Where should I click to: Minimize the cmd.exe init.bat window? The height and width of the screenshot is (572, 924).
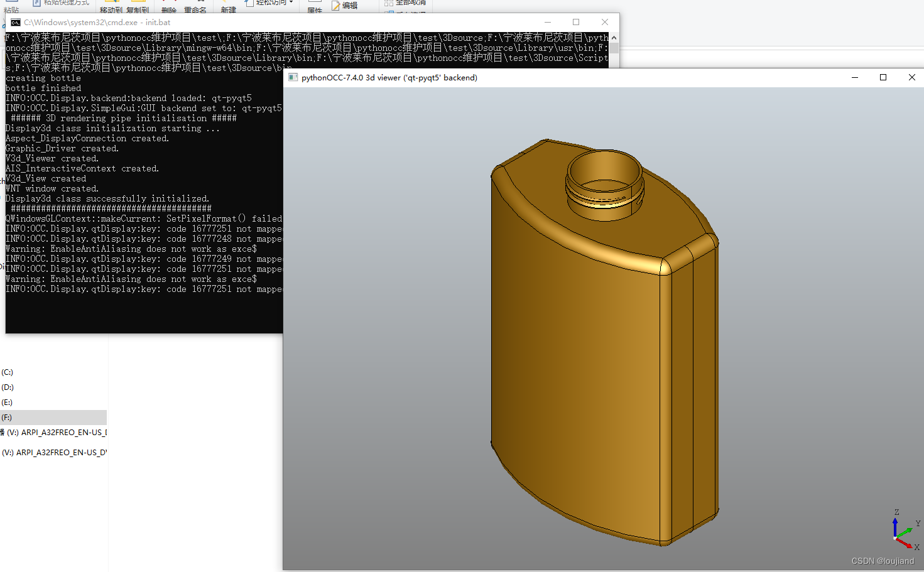coord(547,22)
